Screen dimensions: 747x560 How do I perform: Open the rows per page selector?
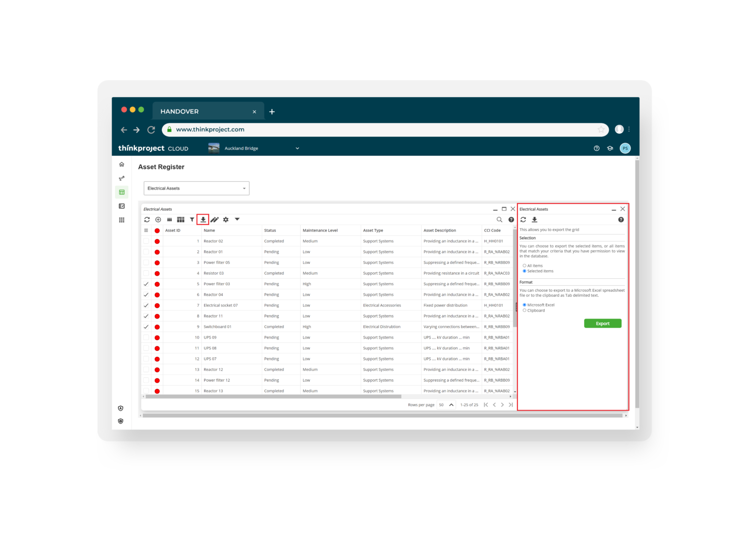point(446,405)
